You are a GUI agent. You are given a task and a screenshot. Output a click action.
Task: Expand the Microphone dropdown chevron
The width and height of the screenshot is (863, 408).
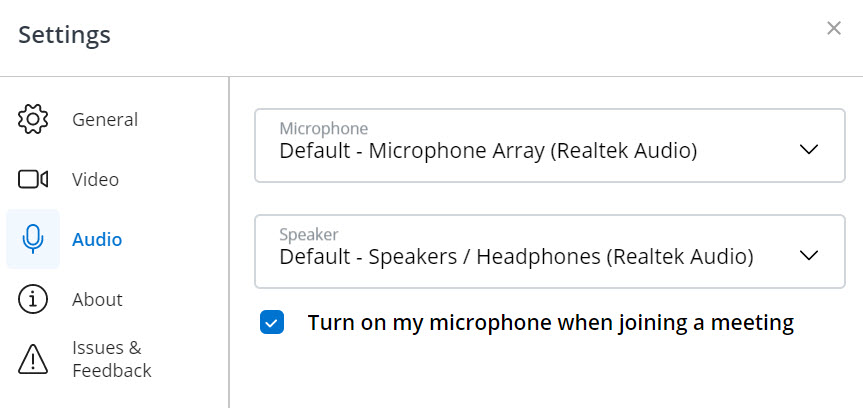tap(810, 149)
